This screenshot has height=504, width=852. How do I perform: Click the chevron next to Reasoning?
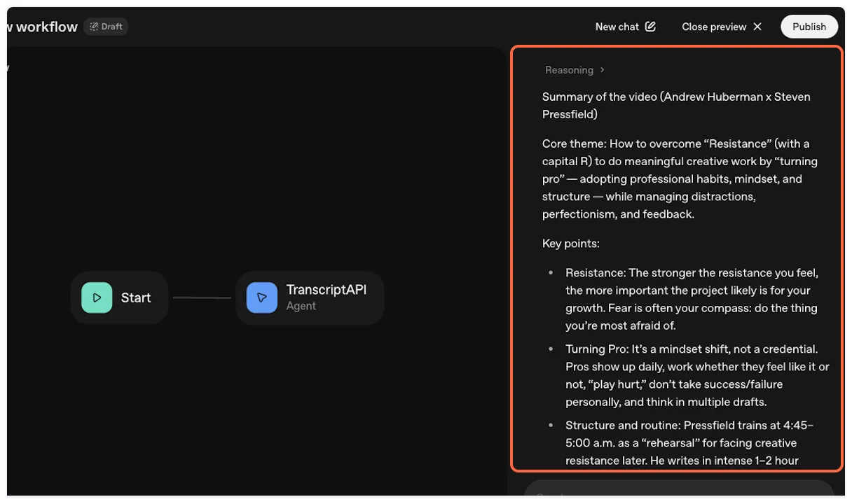tap(601, 69)
